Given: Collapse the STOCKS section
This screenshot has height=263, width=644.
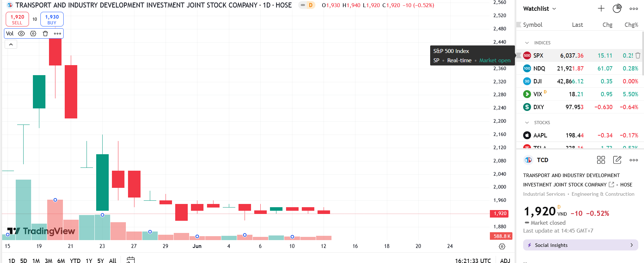Looking at the screenshot, I should click(527, 123).
